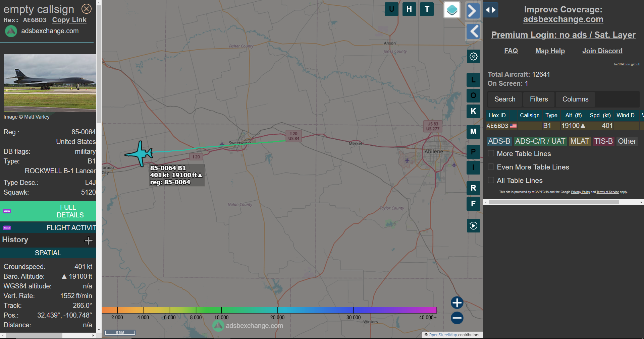Click the H map button
Screen dimensions: 644x339
coord(409,9)
